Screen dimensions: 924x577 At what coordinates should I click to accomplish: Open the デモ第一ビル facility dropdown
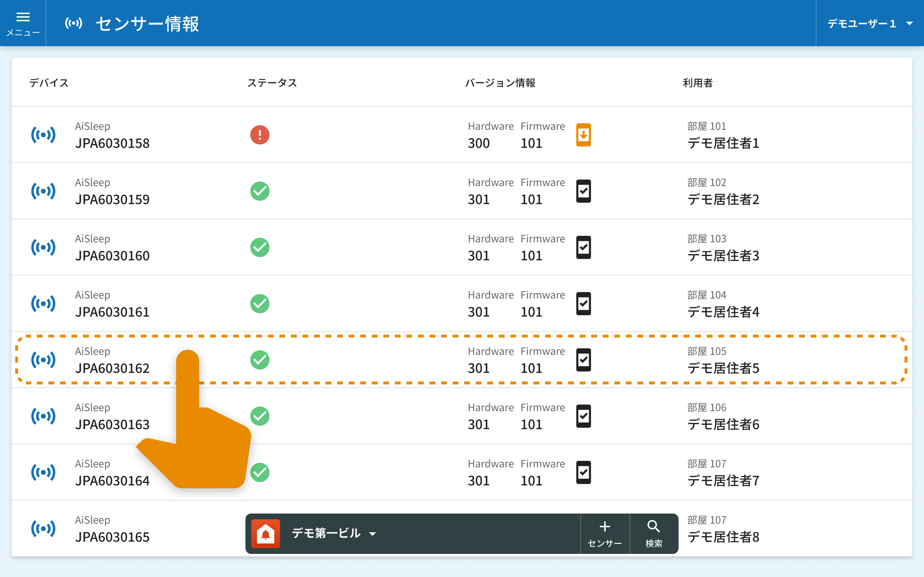coord(326,533)
